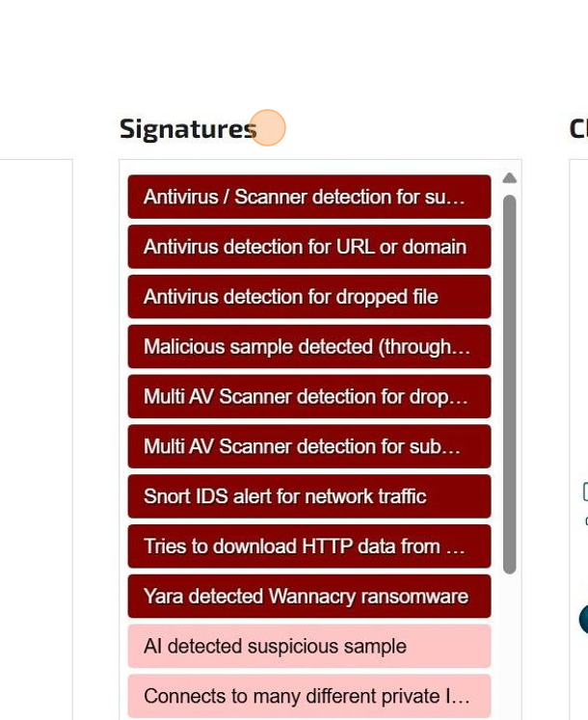Select 'Multi AV Scanner detection for drop…' signature
This screenshot has width=588, height=720.
[308, 397]
